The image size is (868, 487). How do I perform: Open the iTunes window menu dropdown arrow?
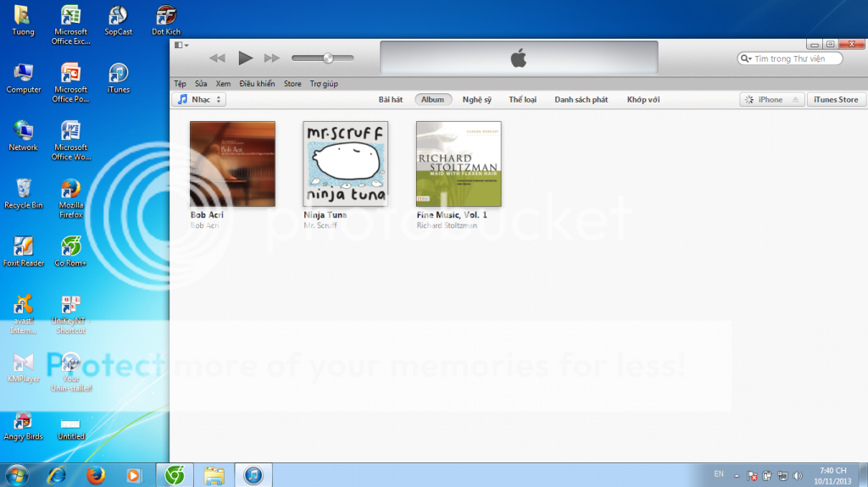tap(181, 45)
